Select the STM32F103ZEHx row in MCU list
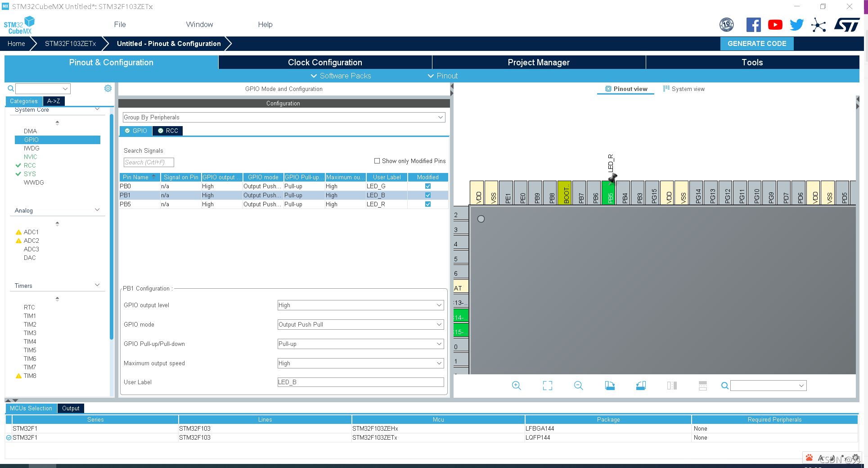The height and width of the screenshot is (468, 868). (431, 428)
